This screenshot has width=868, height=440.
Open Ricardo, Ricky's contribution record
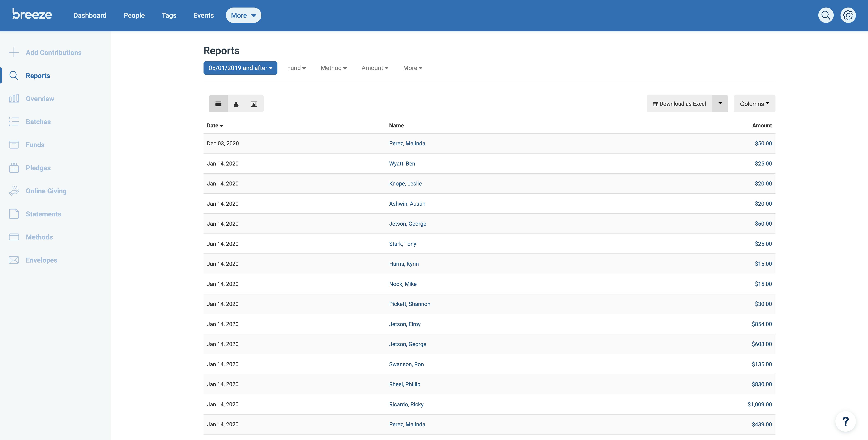coord(406,404)
